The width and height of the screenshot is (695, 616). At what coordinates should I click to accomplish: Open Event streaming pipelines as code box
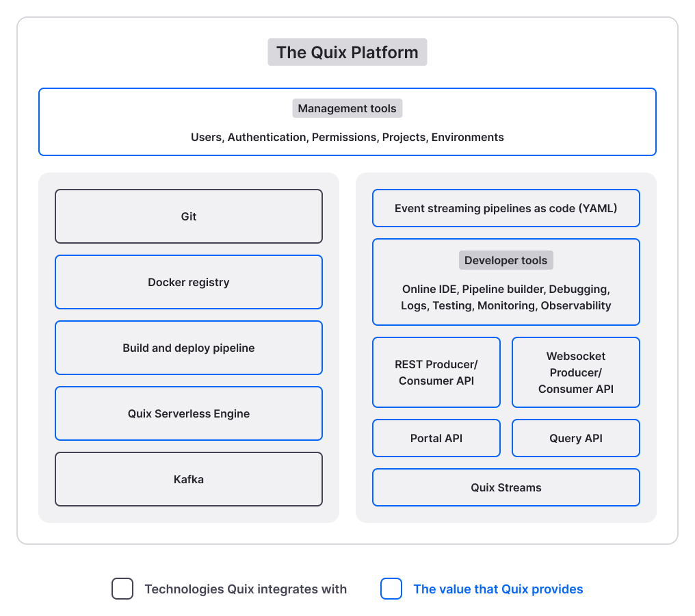[x=506, y=208]
